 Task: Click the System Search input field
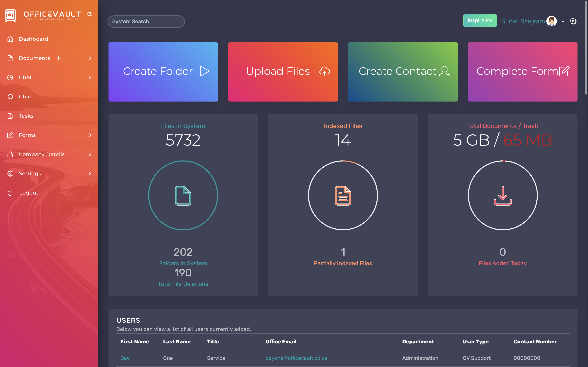tap(146, 21)
